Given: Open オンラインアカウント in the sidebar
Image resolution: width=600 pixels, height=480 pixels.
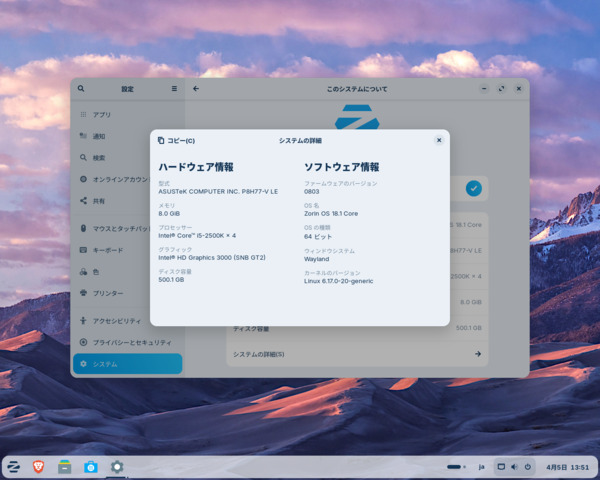Looking at the screenshot, I should (127, 179).
